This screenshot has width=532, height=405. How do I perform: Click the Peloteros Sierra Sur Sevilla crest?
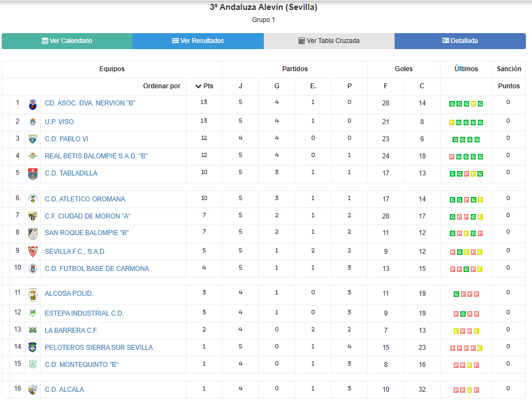pyautogui.click(x=33, y=347)
